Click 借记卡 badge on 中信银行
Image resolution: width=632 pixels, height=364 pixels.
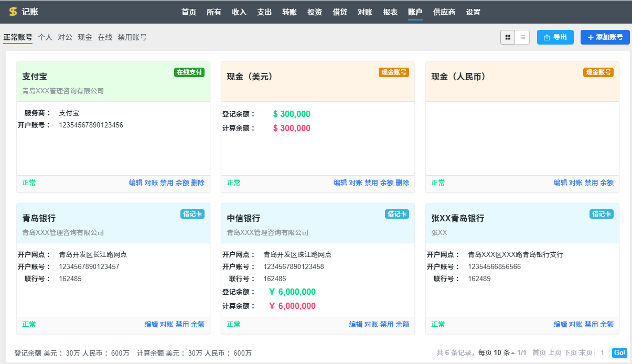pos(397,214)
